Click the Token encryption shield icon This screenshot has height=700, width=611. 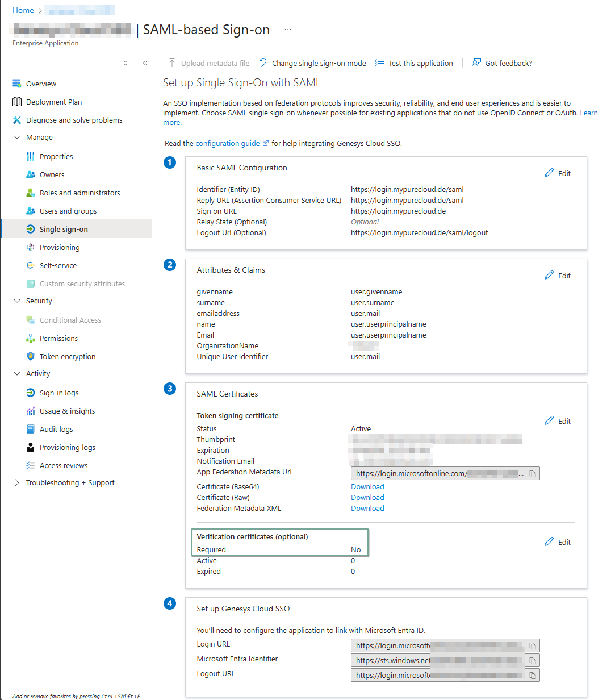coord(31,356)
